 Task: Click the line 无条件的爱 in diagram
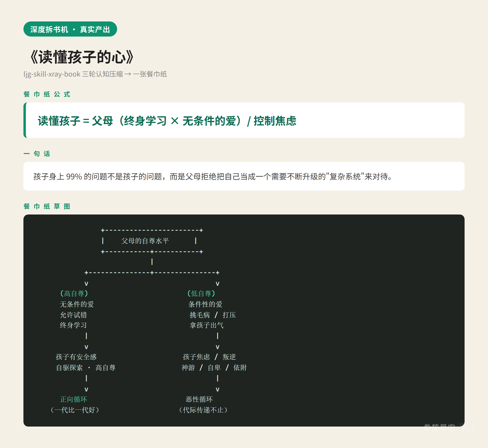point(77,304)
